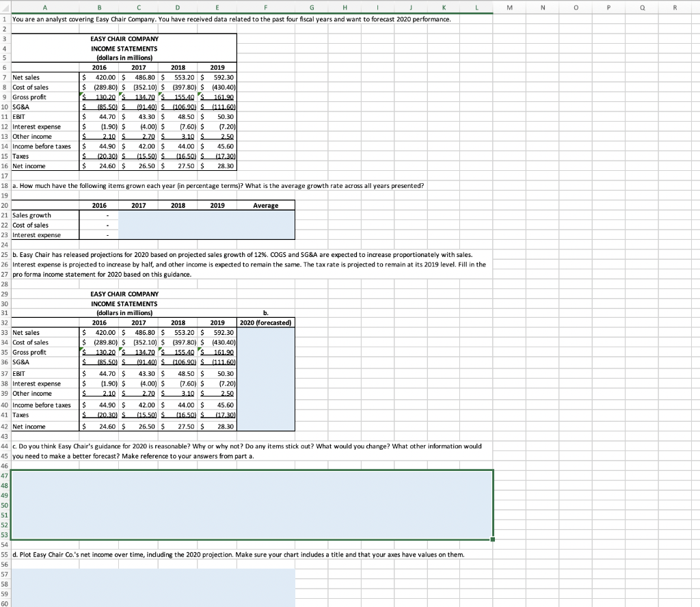Select row 43 header
Image resolution: width=700 pixels, height=607 pixels.
click(5, 436)
